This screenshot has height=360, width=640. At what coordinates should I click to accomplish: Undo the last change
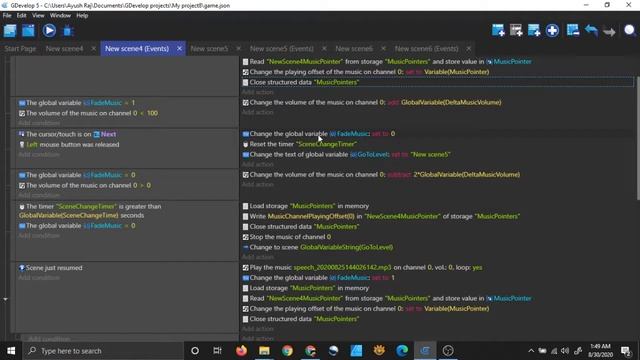tap(591, 31)
